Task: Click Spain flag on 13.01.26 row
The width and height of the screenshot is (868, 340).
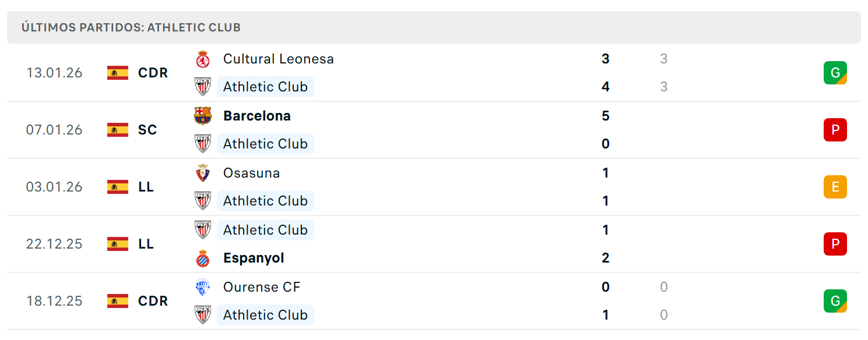Action: point(118,73)
